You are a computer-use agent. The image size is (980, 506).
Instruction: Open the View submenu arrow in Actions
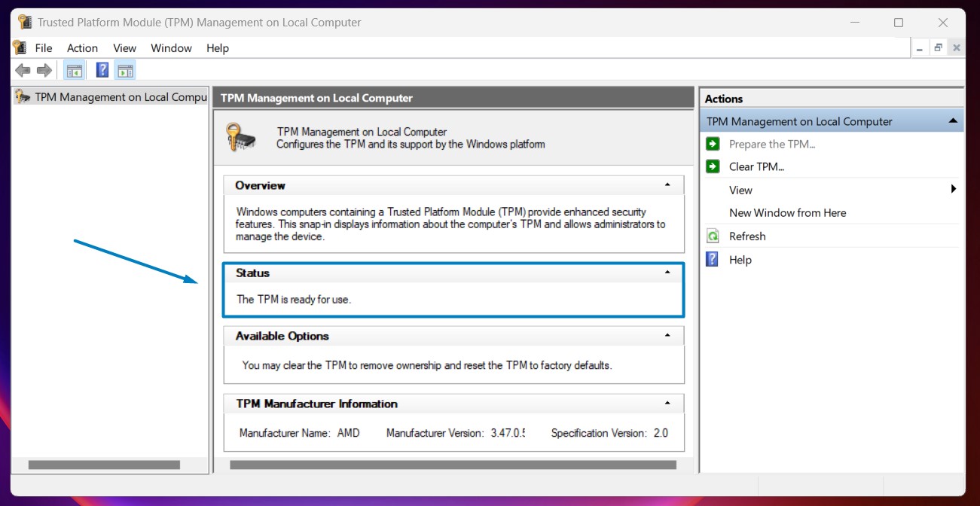click(954, 189)
